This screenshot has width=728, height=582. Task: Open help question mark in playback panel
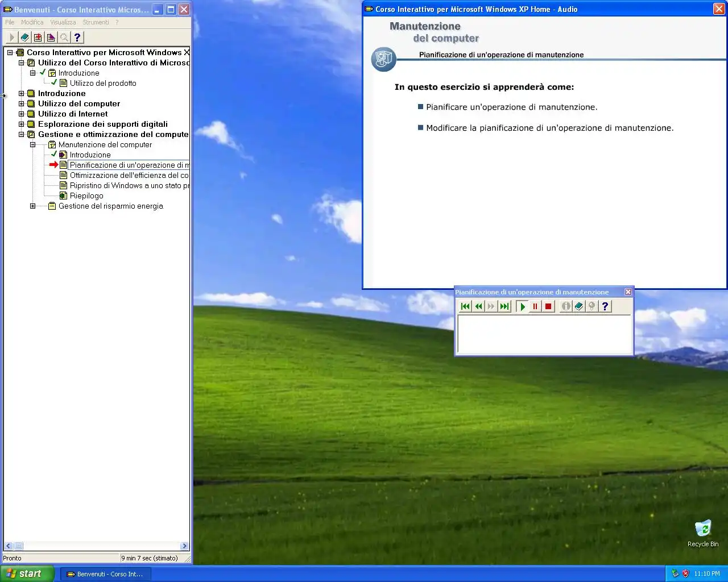(x=605, y=306)
